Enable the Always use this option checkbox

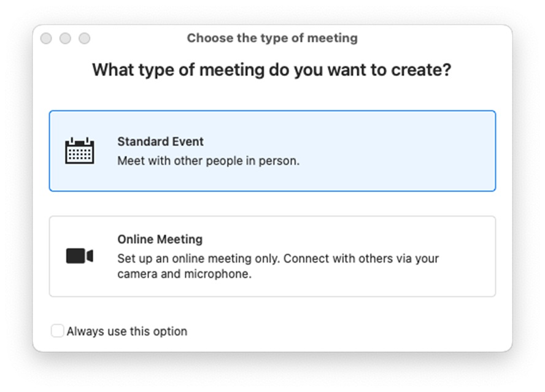pyautogui.click(x=57, y=331)
